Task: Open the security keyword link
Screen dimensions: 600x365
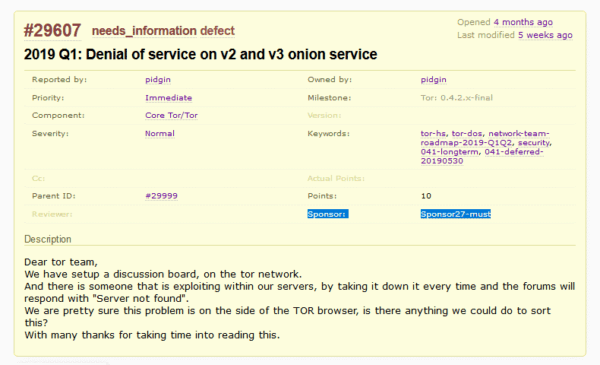Action: pyautogui.click(x=534, y=143)
